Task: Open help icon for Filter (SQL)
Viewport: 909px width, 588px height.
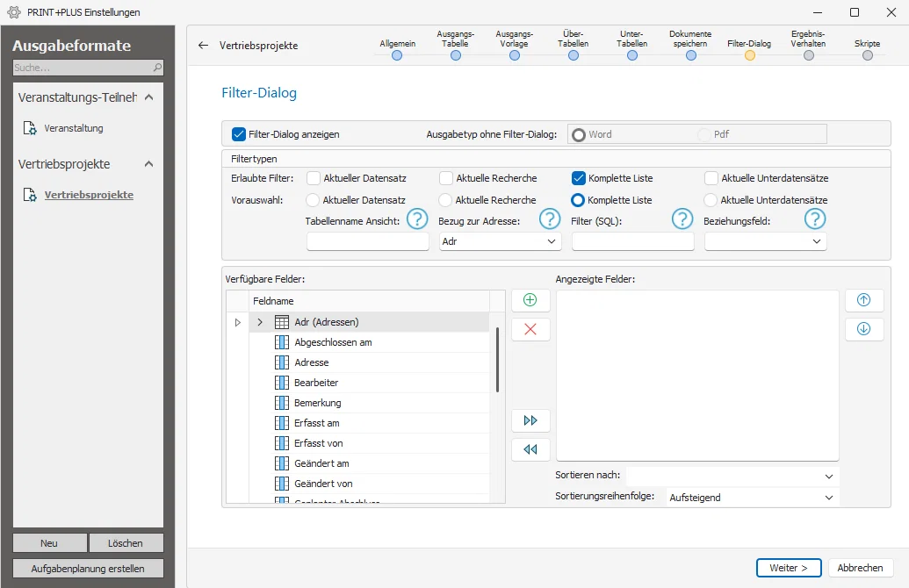Action: point(682,219)
